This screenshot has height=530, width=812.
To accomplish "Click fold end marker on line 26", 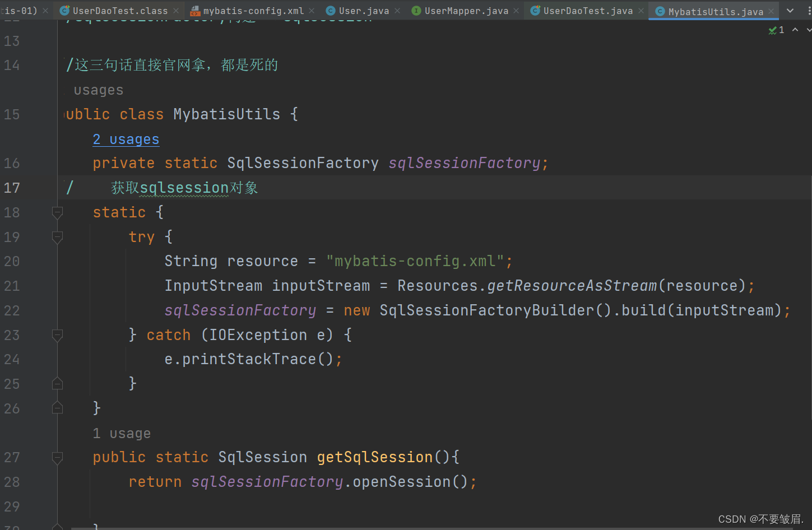I will tap(57, 408).
